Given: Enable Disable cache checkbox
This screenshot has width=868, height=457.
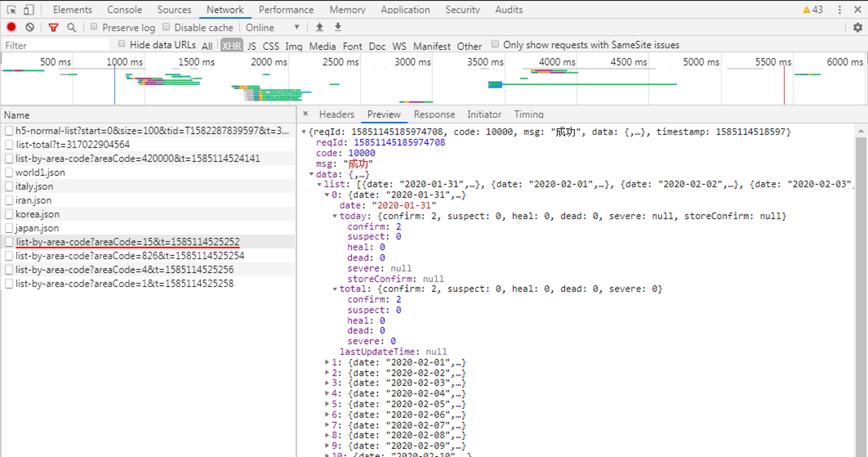Looking at the screenshot, I should click(166, 27).
